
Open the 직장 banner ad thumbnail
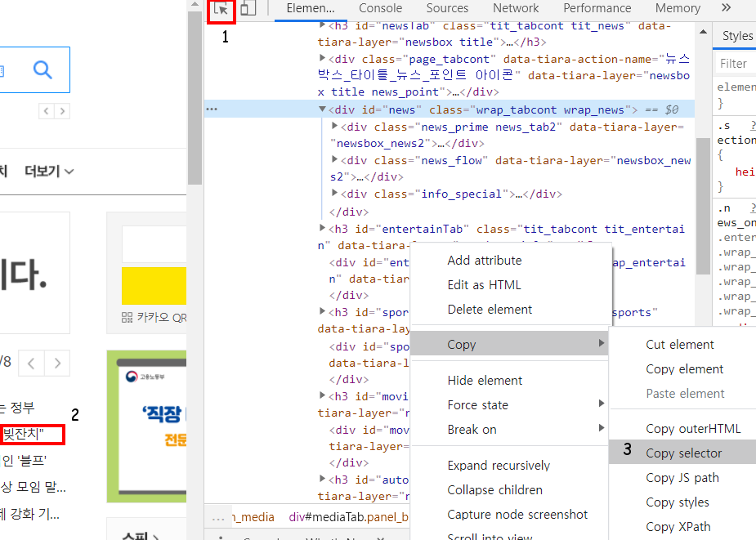point(146,426)
